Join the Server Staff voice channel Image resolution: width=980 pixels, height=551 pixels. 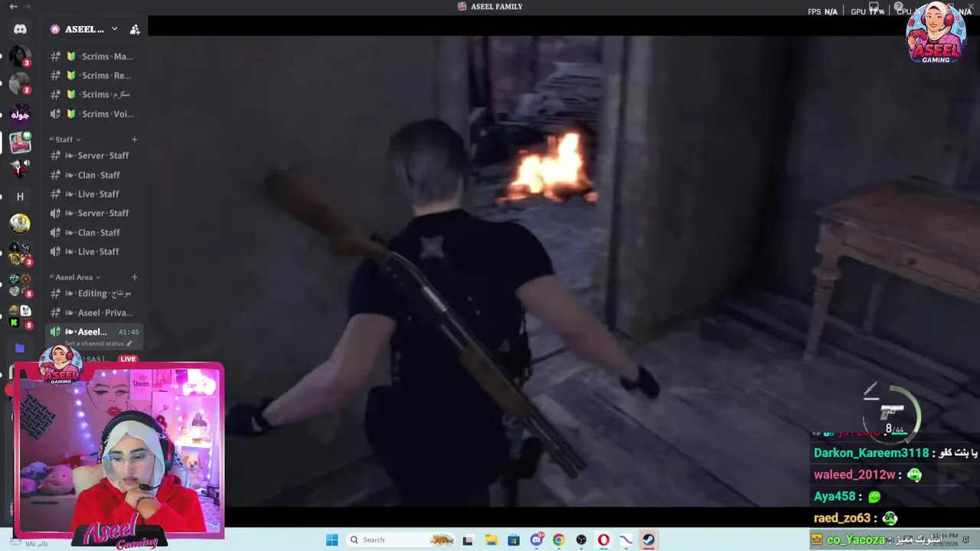point(92,213)
